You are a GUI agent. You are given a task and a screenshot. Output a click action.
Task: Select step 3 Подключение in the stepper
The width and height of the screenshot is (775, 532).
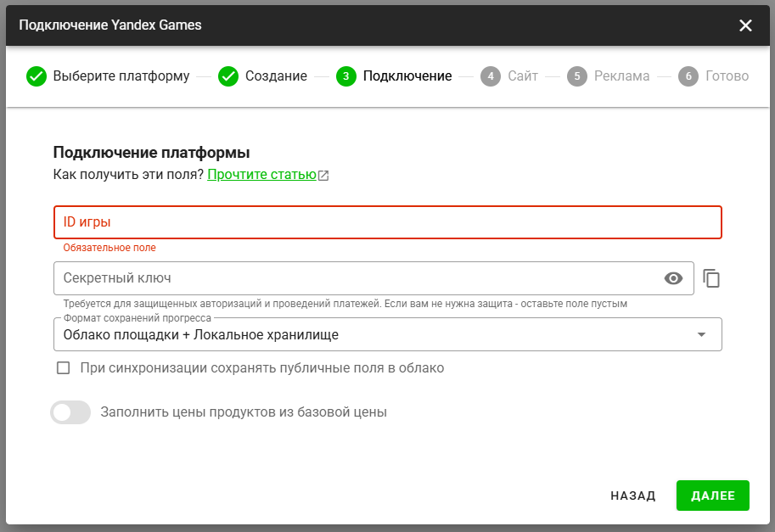tap(394, 76)
